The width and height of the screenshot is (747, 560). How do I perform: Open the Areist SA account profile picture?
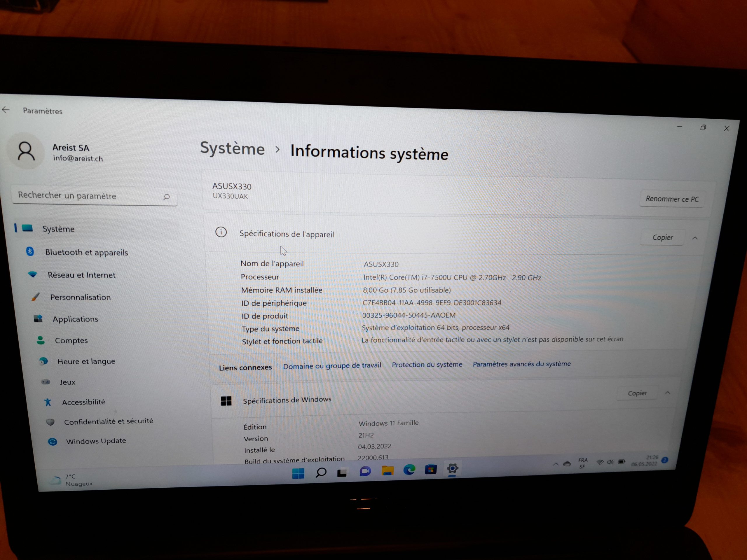click(26, 151)
